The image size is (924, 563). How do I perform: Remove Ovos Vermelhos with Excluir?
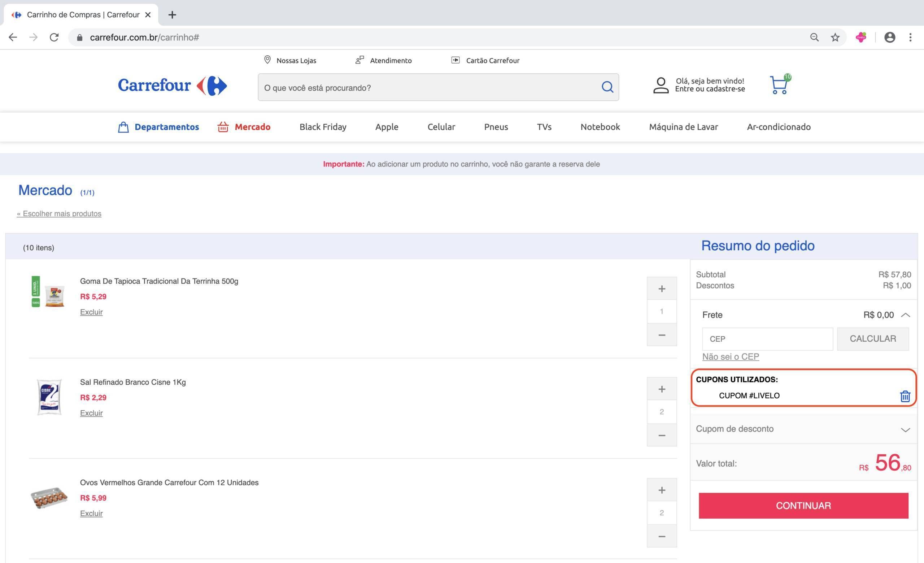click(91, 513)
